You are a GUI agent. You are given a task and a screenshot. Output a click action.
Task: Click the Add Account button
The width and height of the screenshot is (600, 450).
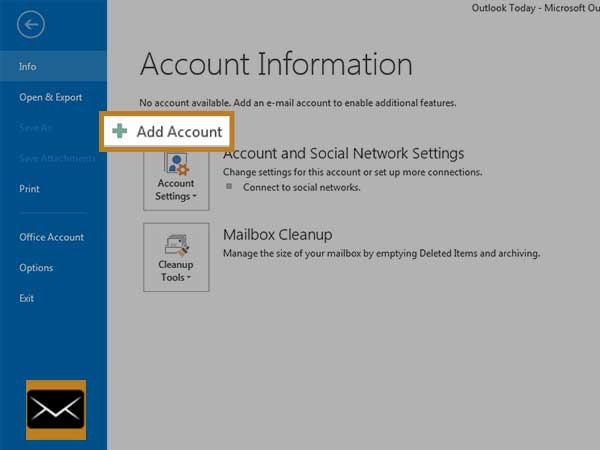tap(166, 131)
